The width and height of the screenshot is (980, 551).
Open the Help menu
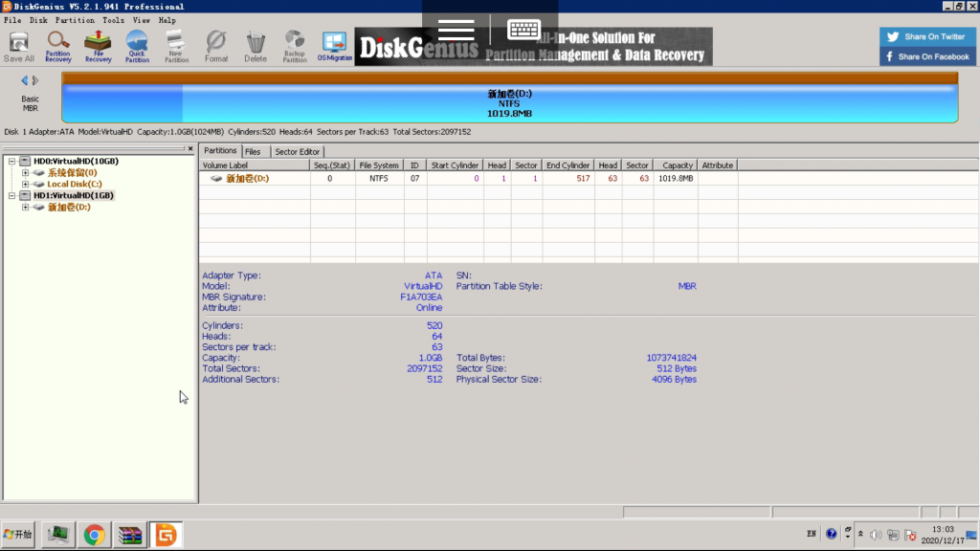point(167,21)
